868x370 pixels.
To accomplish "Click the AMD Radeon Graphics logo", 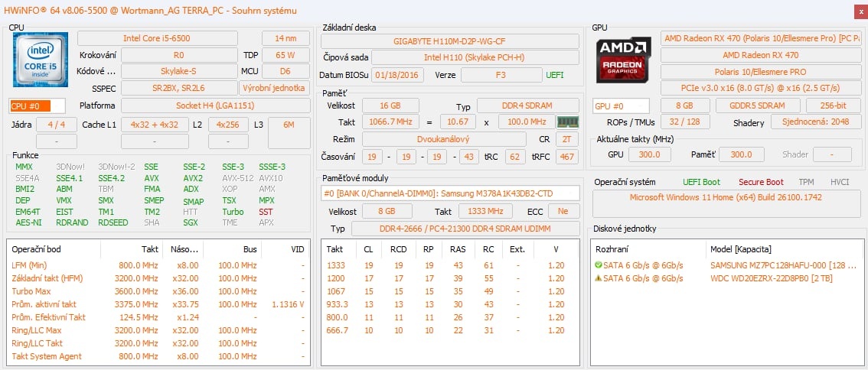I will pyautogui.click(x=624, y=60).
